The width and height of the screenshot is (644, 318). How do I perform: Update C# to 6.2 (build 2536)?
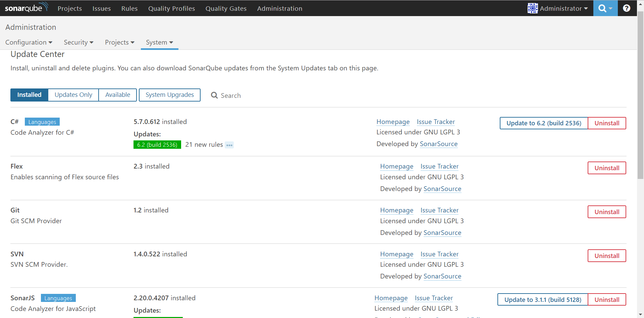544,123
